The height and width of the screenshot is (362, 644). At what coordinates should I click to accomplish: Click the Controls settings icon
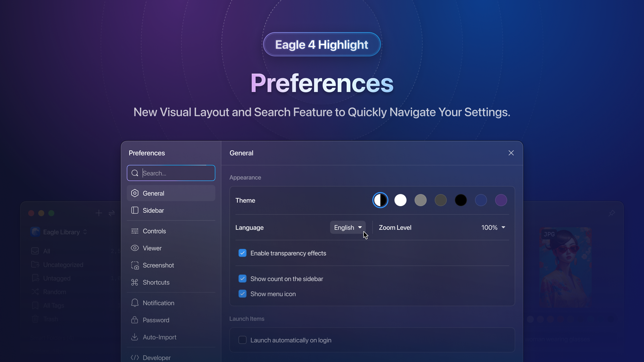click(x=135, y=231)
